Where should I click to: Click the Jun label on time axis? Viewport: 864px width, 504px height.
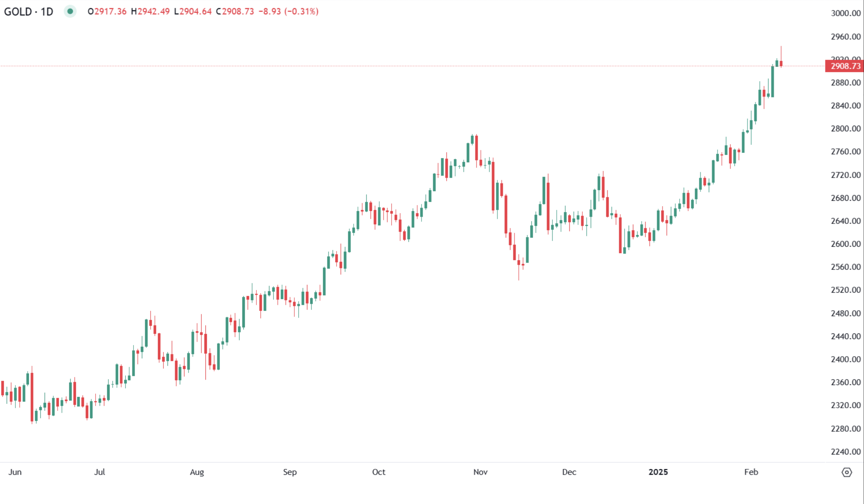pos(15,472)
